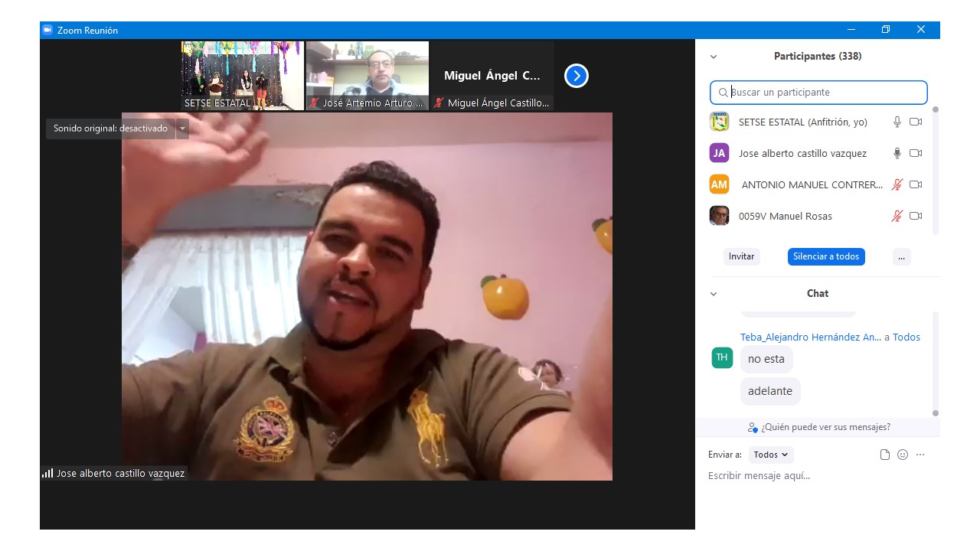Screen dimensions: 980x551
Task: Select Miguel Ángel Castillo video tile
Action: (x=492, y=76)
